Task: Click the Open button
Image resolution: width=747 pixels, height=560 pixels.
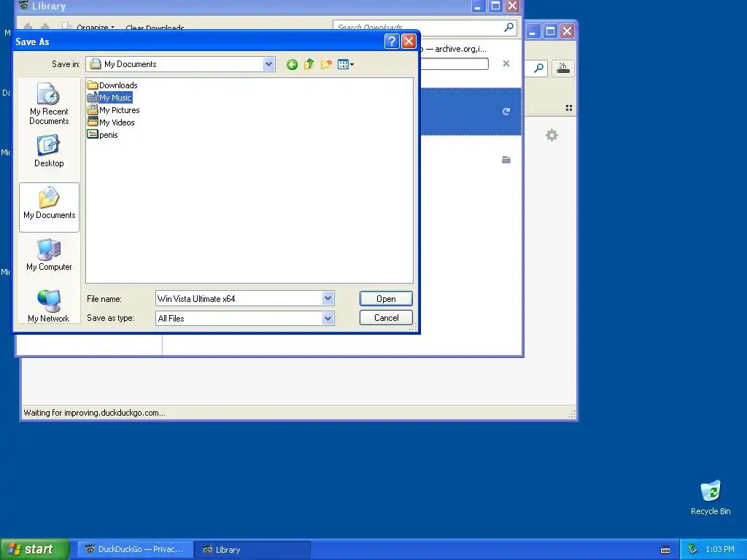Action: tap(386, 298)
